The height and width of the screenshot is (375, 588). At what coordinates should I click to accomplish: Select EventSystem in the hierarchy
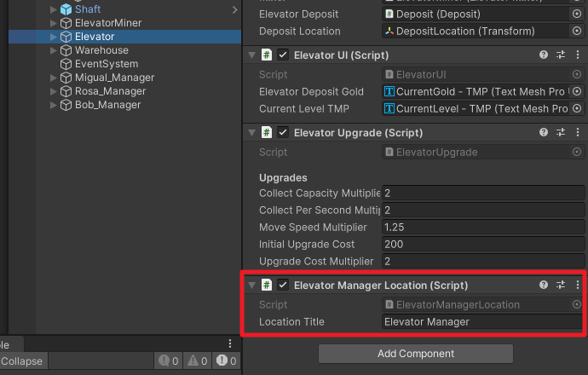[107, 64]
